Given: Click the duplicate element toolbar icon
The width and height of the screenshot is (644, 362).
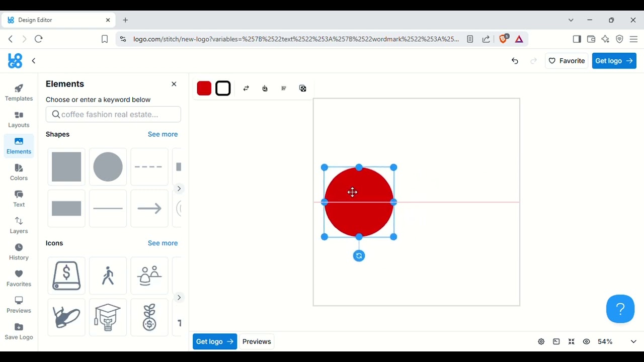Looking at the screenshot, I should tap(303, 88).
